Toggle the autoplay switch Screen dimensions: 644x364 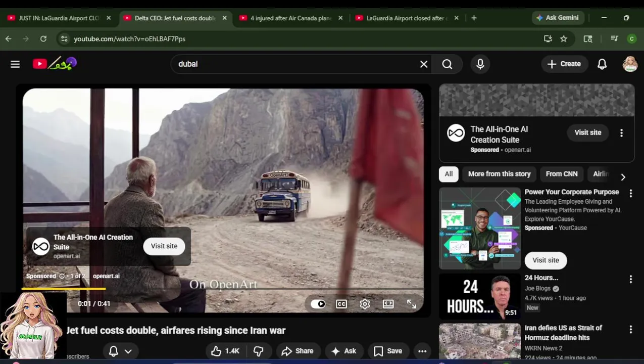pyautogui.click(x=318, y=304)
